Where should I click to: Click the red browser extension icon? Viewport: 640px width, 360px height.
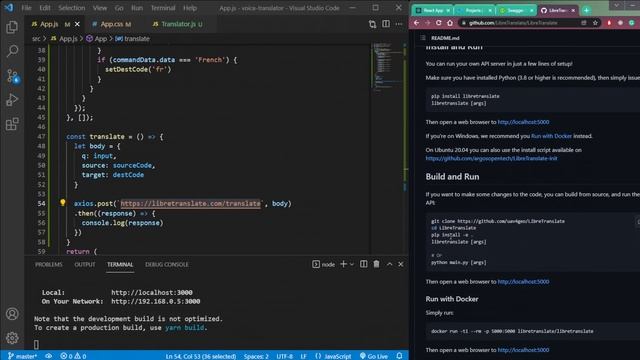609,23
